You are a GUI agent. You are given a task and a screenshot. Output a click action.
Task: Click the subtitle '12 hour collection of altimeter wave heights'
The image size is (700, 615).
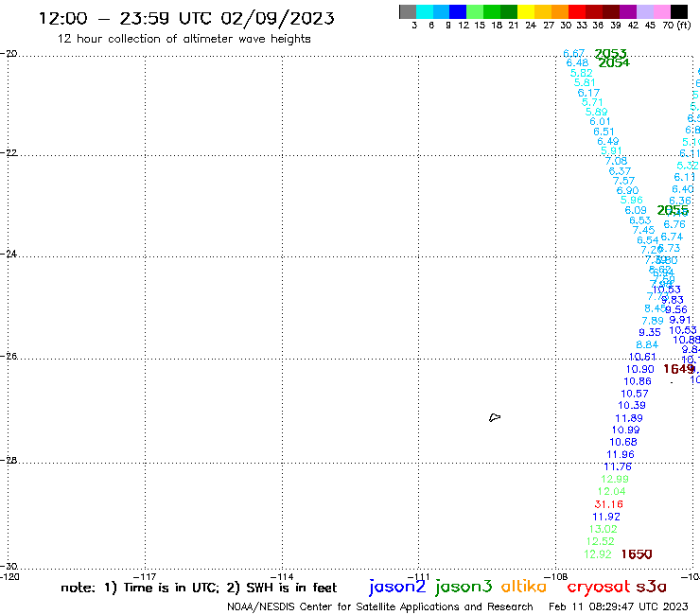pyautogui.click(x=184, y=39)
